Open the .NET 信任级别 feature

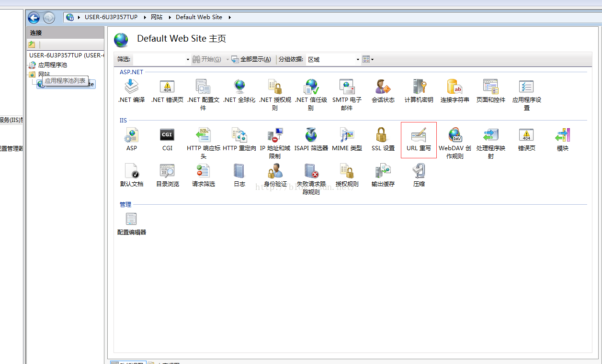[x=311, y=95]
